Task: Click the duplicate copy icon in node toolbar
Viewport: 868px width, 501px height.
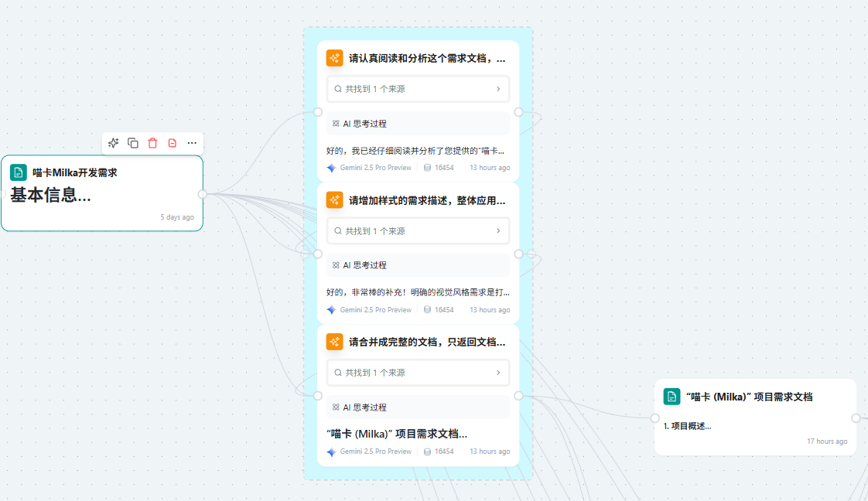Action: pyautogui.click(x=133, y=143)
